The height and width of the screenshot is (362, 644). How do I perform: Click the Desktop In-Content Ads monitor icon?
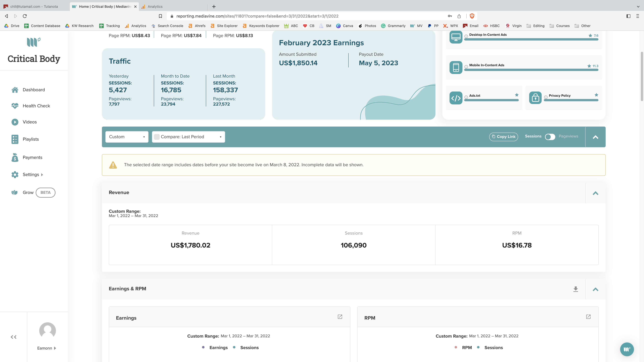pos(456,37)
